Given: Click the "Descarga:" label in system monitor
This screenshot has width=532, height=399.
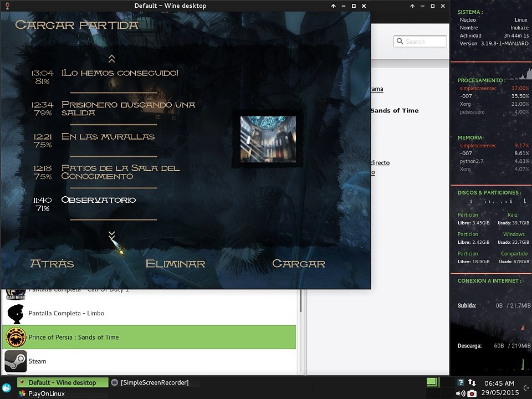Looking at the screenshot, I should (469, 346).
